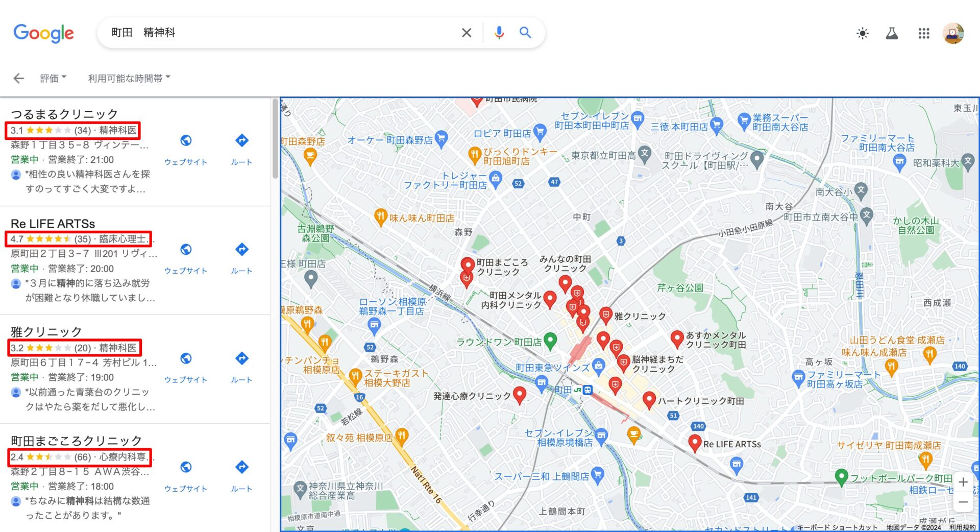Toggle the brightness theme sun icon

(x=863, y=34)
